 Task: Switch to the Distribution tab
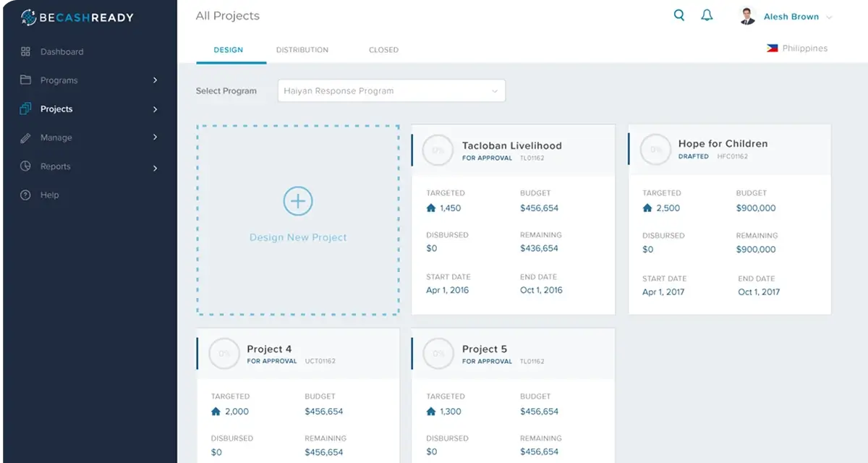click(302, 50)
